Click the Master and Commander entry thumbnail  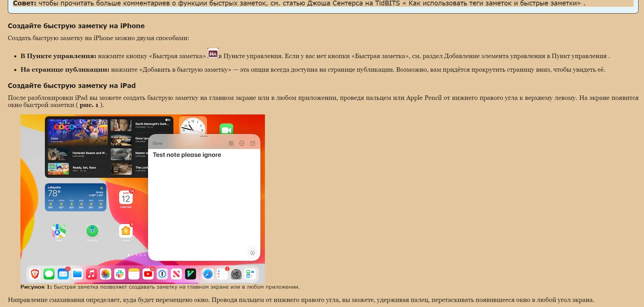pyautogui.click(x=121, y=154)
